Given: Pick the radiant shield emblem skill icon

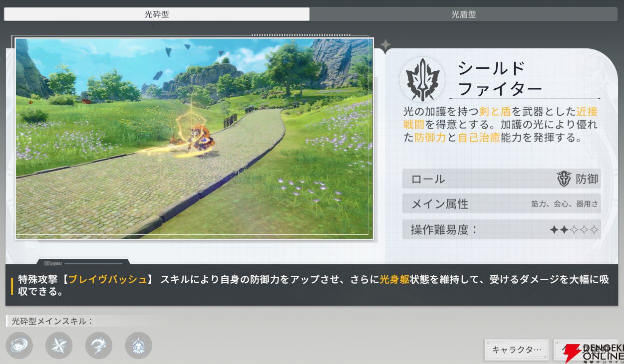Looking at the screenshot, I should (138, 346).
